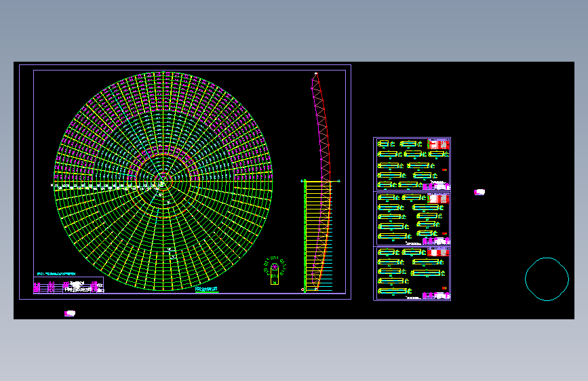Open the top detail sheet in the right column
588x381 pixels.
point(412,164)
